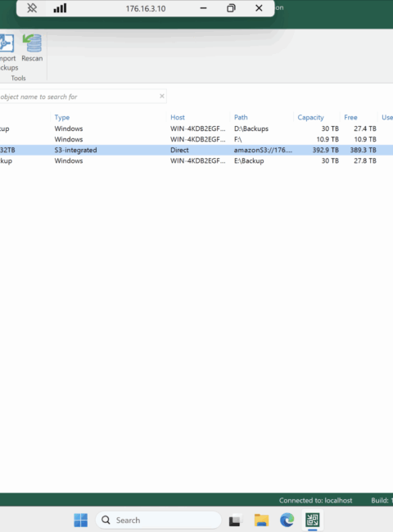Launch Microsoft Edge from the taskbar

coord(287,520)
